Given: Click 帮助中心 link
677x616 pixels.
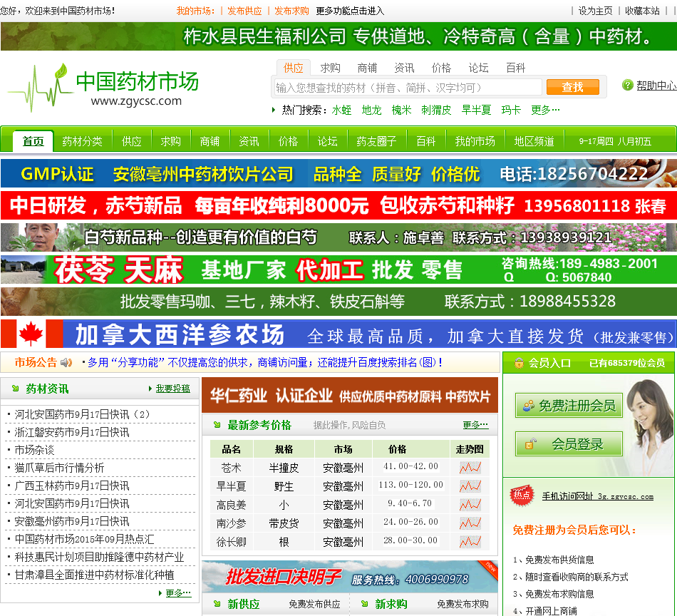Looking at the screenshot, I should pyautogui.click(x=656, y=86).
